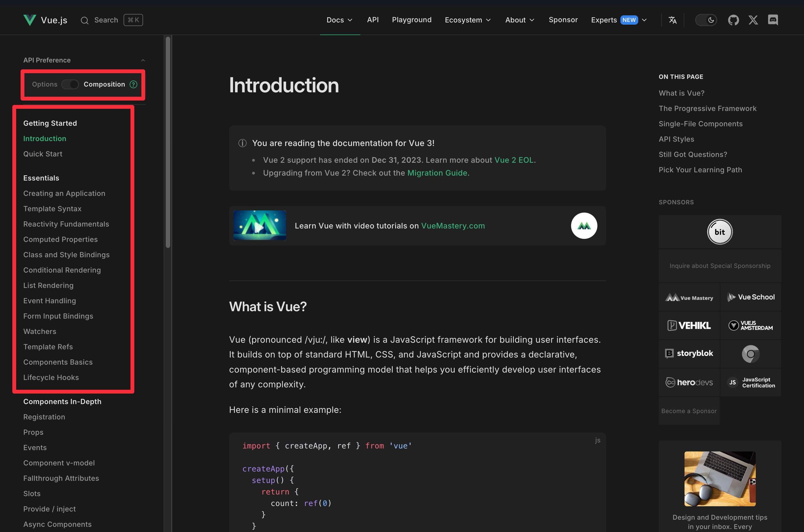Open the herodevs sponsor logo
Screen dimensions: 804x532
pos(689,382)
